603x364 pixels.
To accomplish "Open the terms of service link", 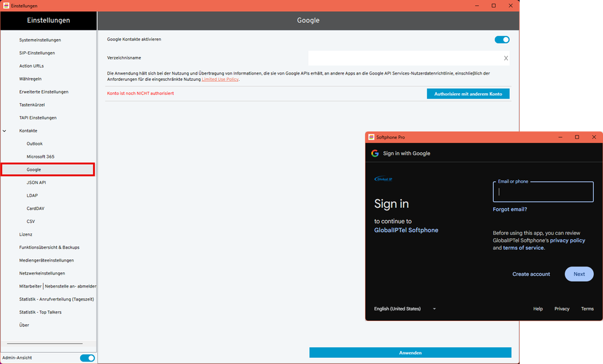I will (523, 248).
